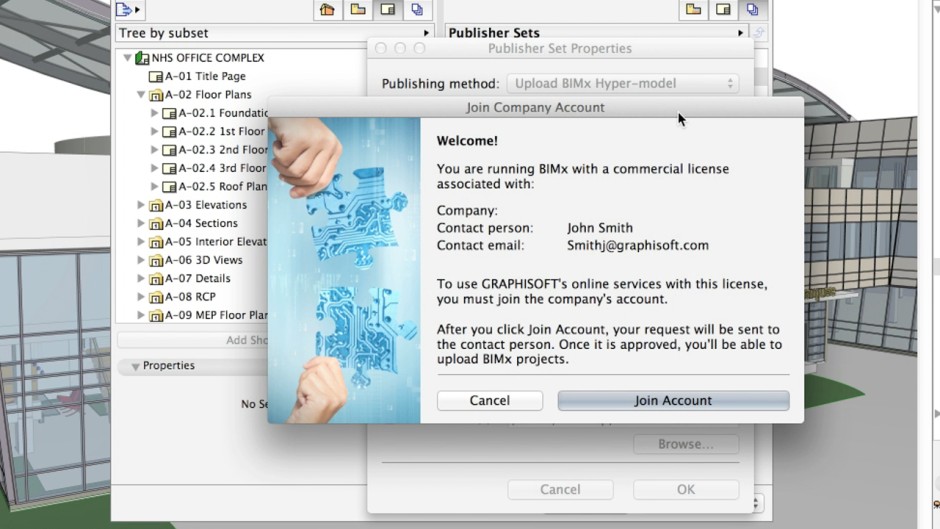Expand the A-05 Interior Elevations subset
Viewport: 940px width, 529px height.
point(141,242)
